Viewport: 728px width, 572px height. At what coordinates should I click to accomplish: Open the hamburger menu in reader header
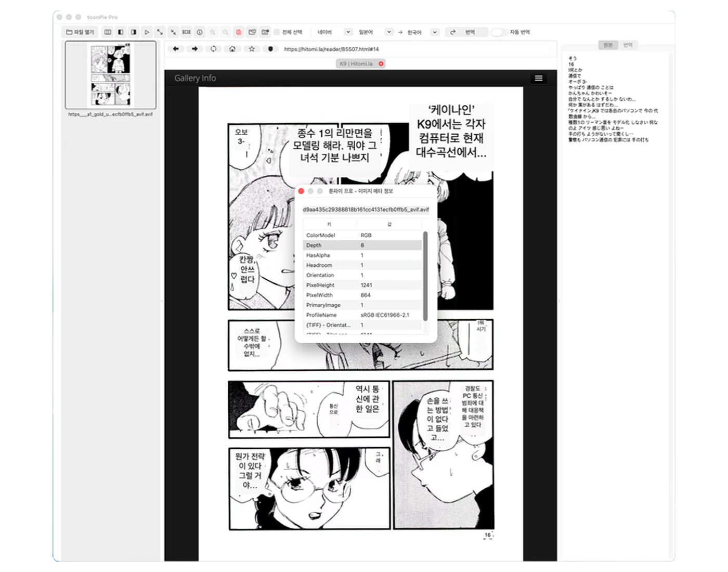pos(539,78)
